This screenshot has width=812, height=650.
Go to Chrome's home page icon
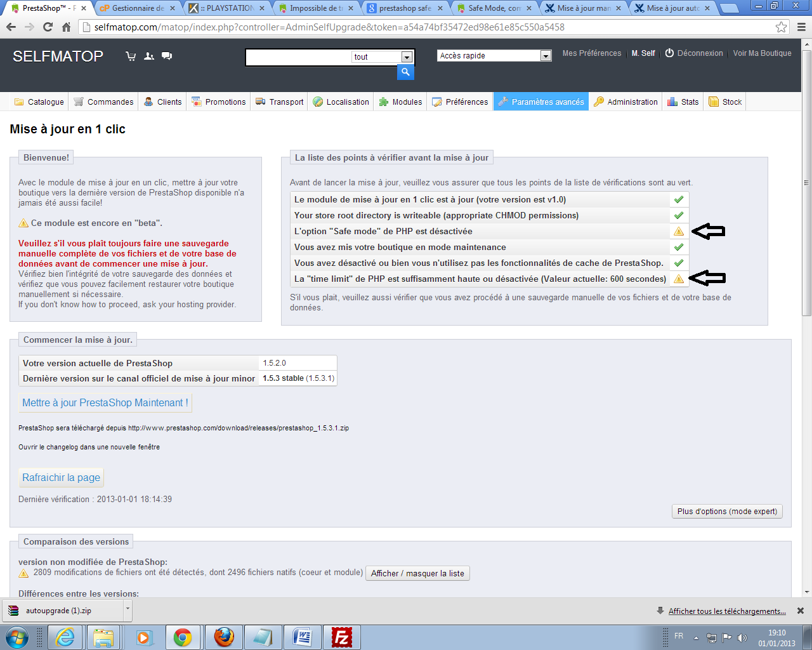coord(66,27)
